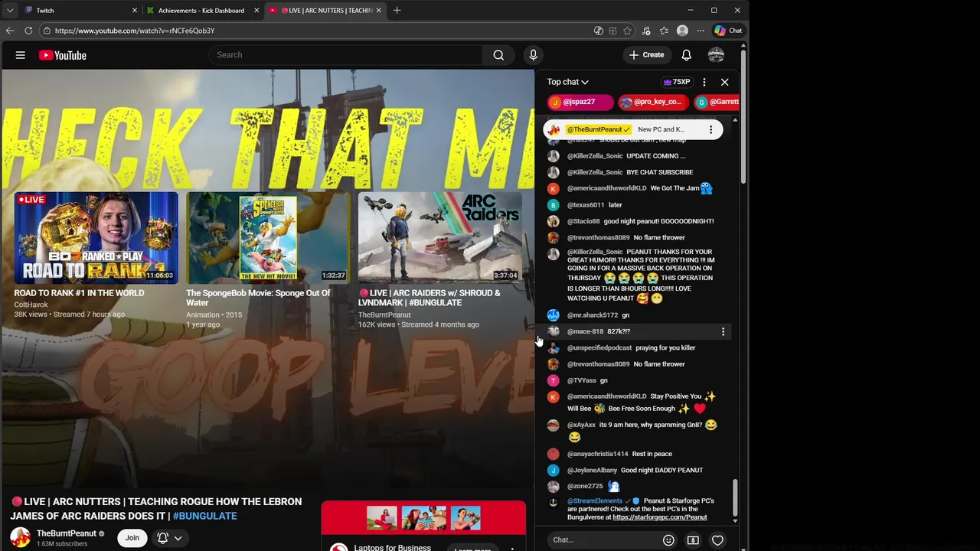Open TheBurntPeanut channel name link
980x551 pixels.
67,533
